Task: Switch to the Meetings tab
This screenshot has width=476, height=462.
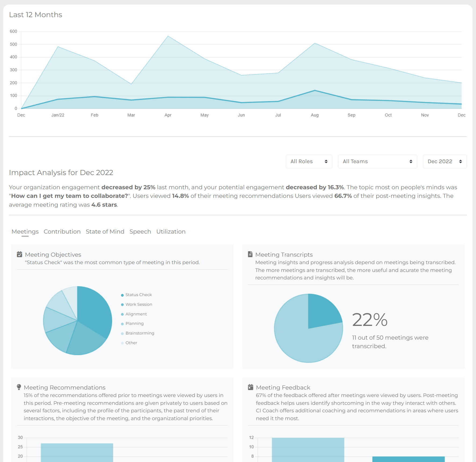Action: [25, 231]
